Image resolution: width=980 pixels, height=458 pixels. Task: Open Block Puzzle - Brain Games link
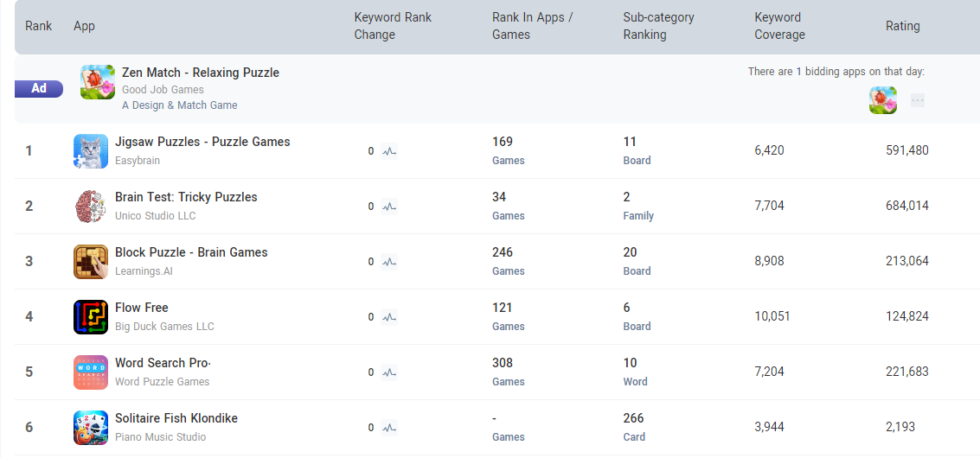coord(191,252)
